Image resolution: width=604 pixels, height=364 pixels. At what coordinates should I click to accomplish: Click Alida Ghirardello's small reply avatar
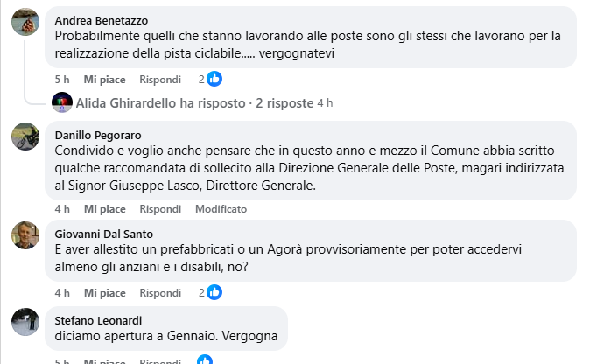click(x=61, y=102)
